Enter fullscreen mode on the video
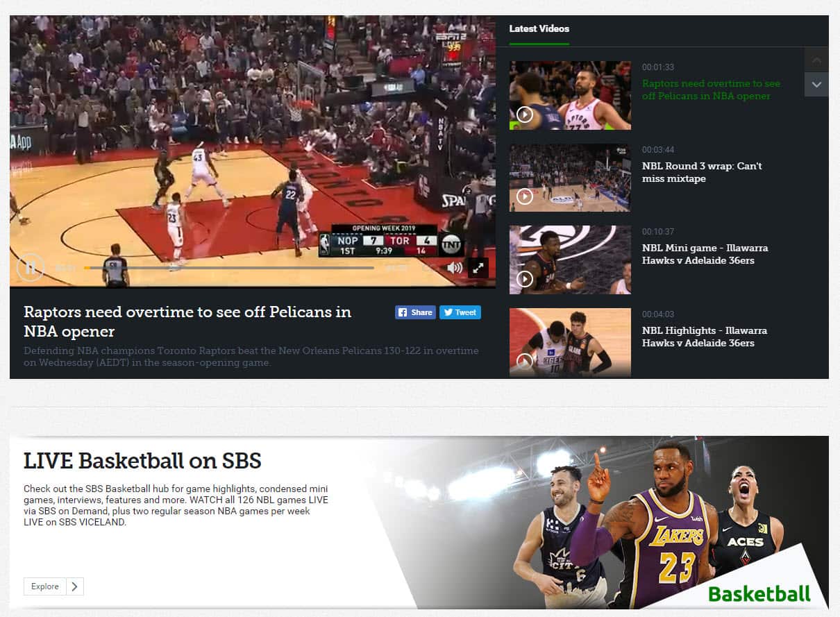The height and width of the screenshot is (617, 840). click(x=478, y=267)
